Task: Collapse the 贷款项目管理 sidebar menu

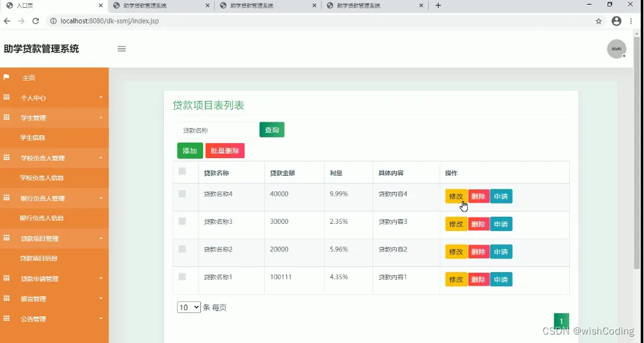Action: (54, 239)
